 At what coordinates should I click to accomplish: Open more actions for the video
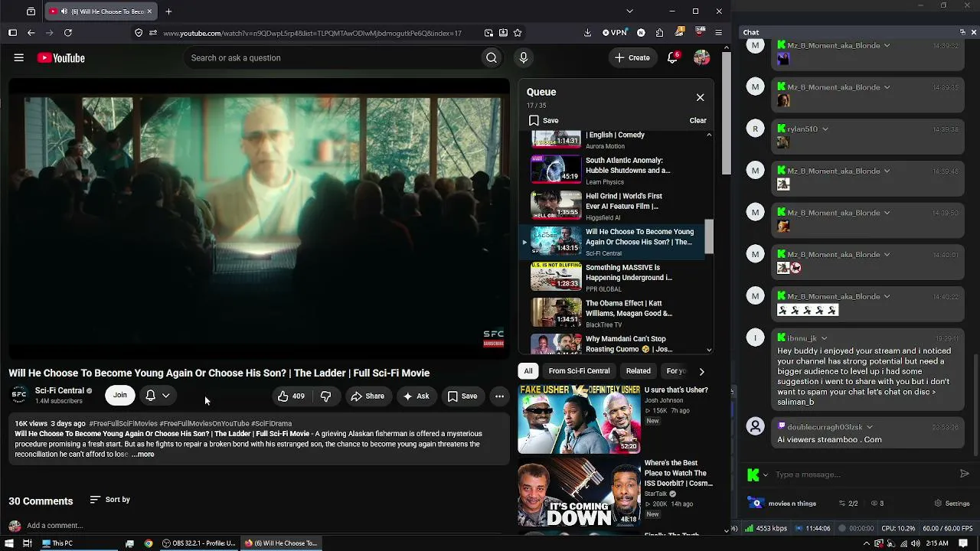[x=499, y=396]
